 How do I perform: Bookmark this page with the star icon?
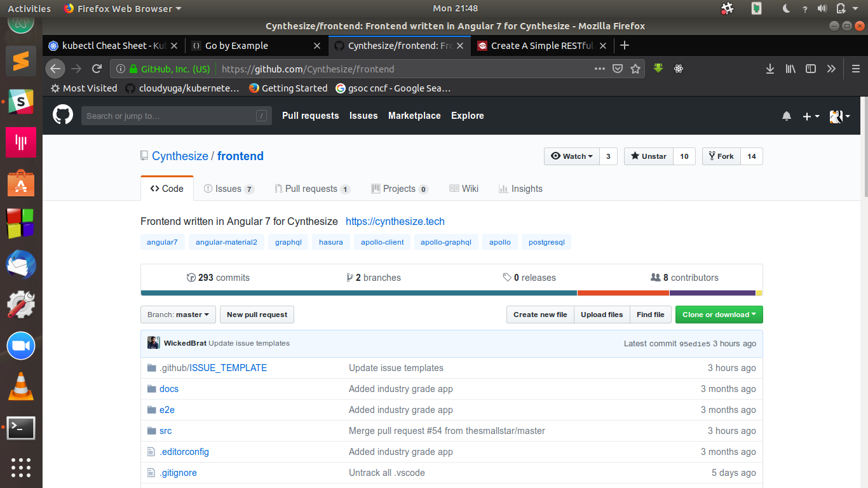point(635,69)
